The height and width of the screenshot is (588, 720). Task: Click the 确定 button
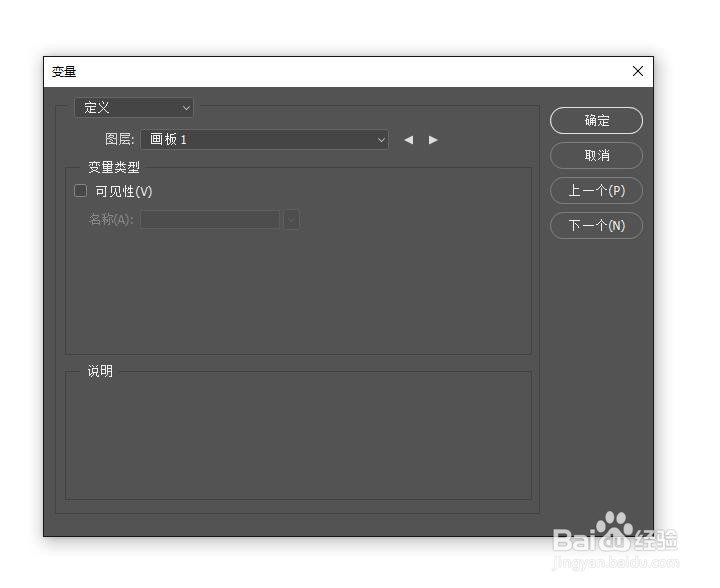tap(596, 120)
